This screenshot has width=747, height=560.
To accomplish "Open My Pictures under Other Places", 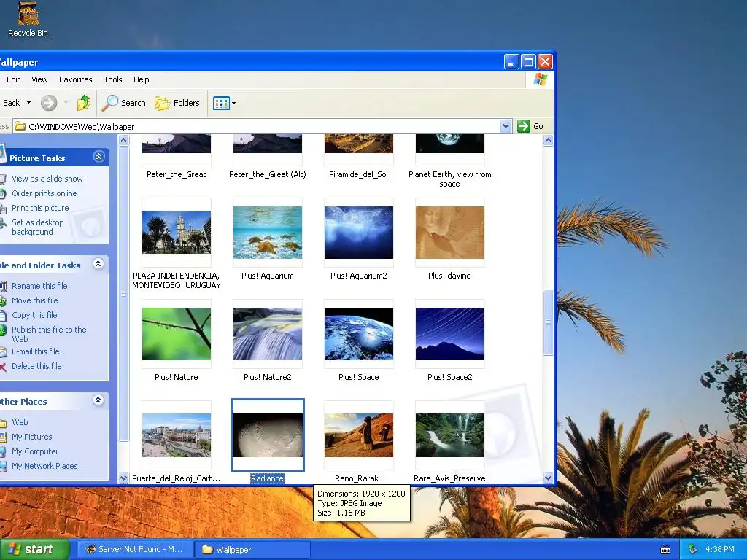I will tap(32, 437).
